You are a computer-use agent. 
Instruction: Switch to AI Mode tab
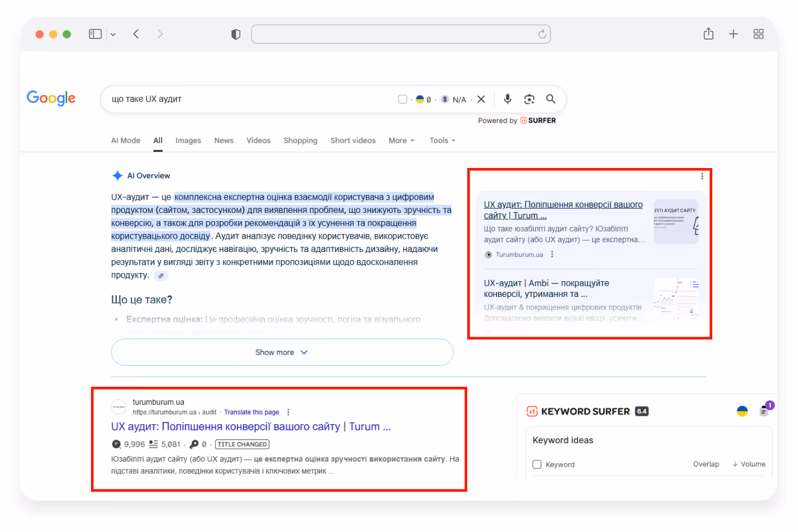(125, 141)
